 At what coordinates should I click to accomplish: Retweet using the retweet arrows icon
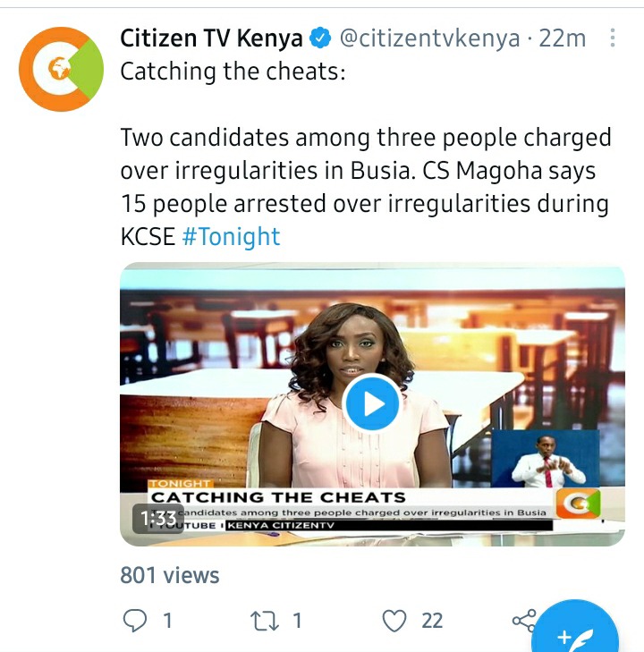265,621
